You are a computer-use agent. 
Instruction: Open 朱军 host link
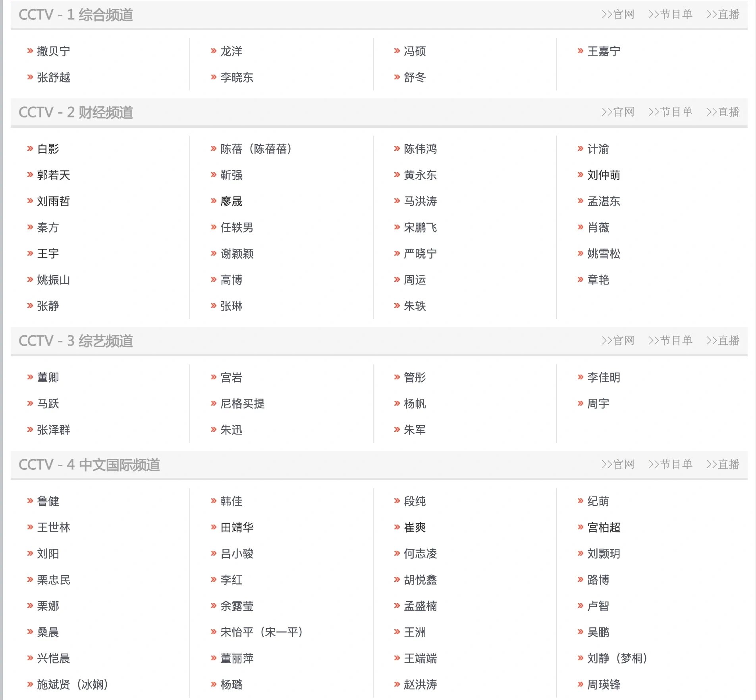click(x=415, y=430)
